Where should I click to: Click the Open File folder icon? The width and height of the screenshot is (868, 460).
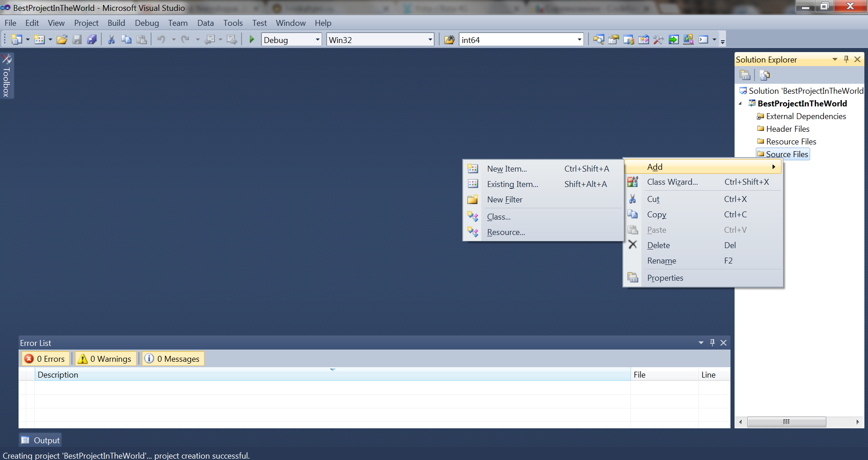coord(62,40)
